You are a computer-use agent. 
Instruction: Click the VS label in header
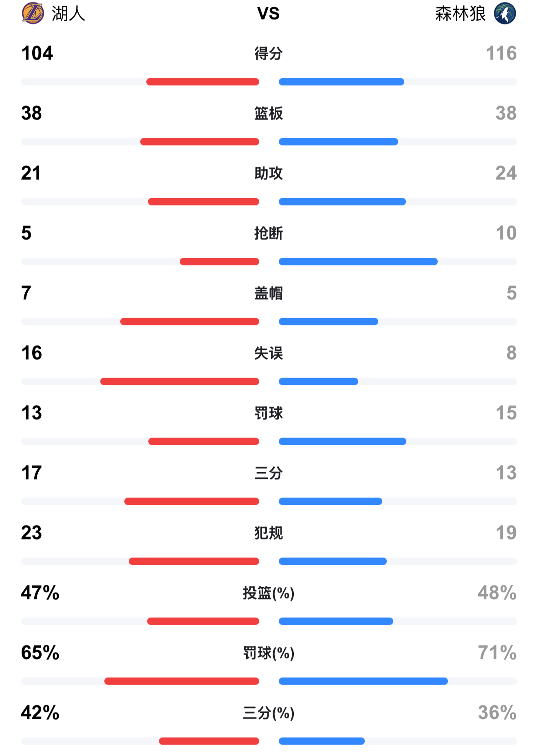[269, 14]
